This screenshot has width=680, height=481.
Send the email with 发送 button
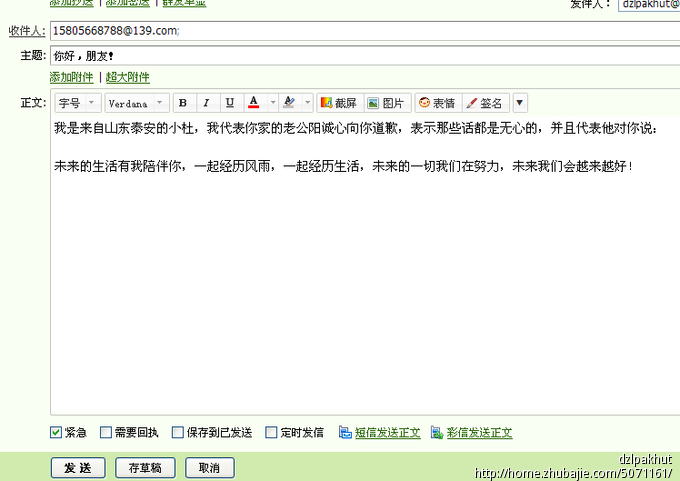point(78,468)
